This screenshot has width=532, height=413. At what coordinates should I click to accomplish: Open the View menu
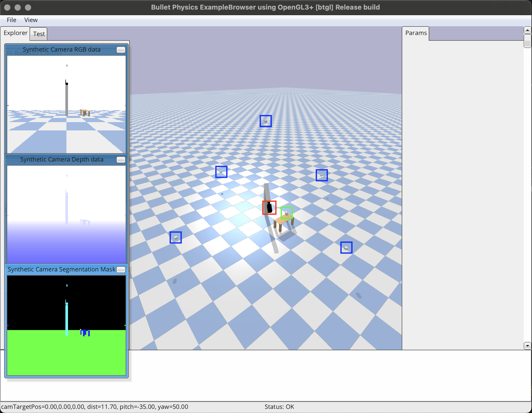coord(31,20)
